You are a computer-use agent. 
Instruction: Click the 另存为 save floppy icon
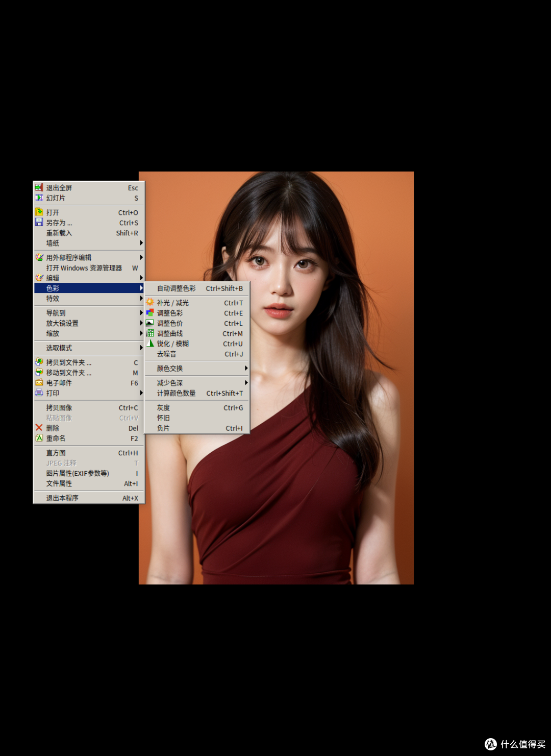(x=39, y=222)
